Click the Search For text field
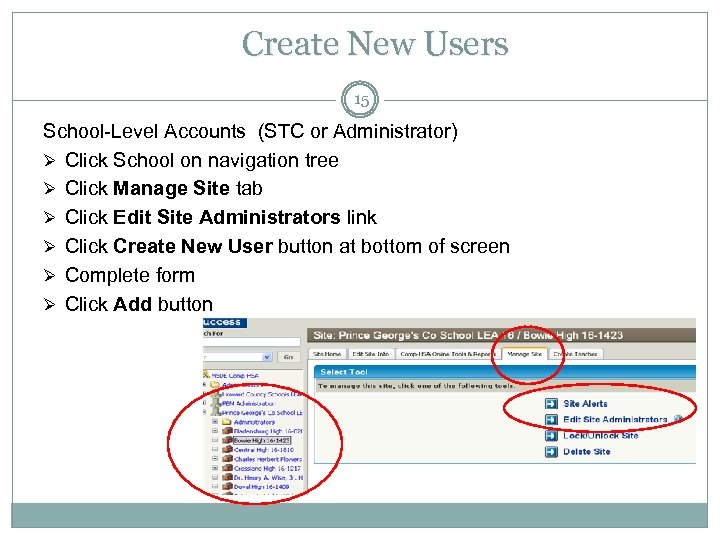The image size is (720, 540). [252, 342]
